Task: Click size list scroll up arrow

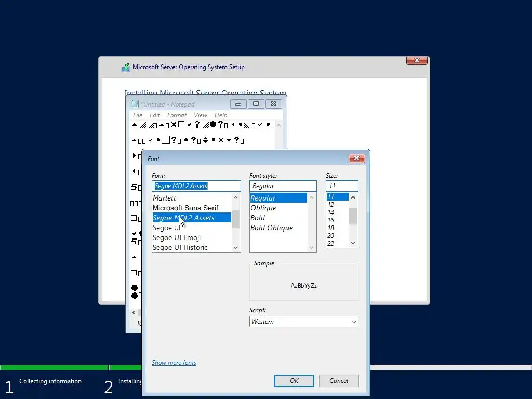Action: (353, 197)
